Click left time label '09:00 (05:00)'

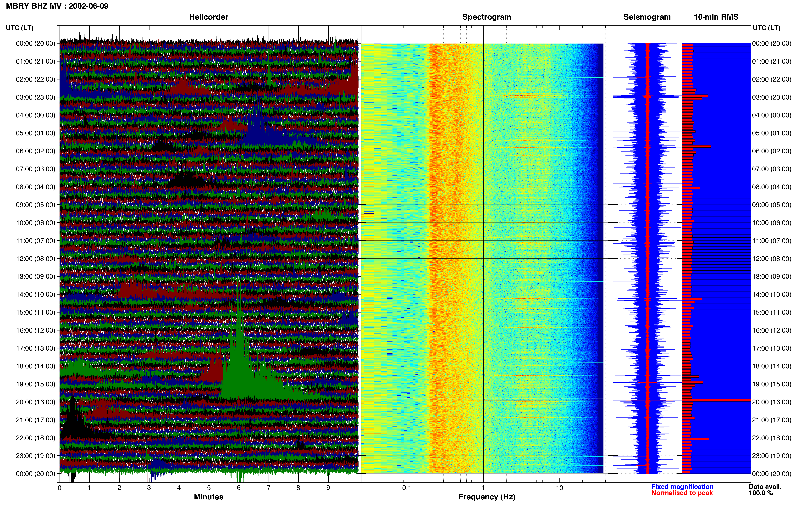coord(36,205)
